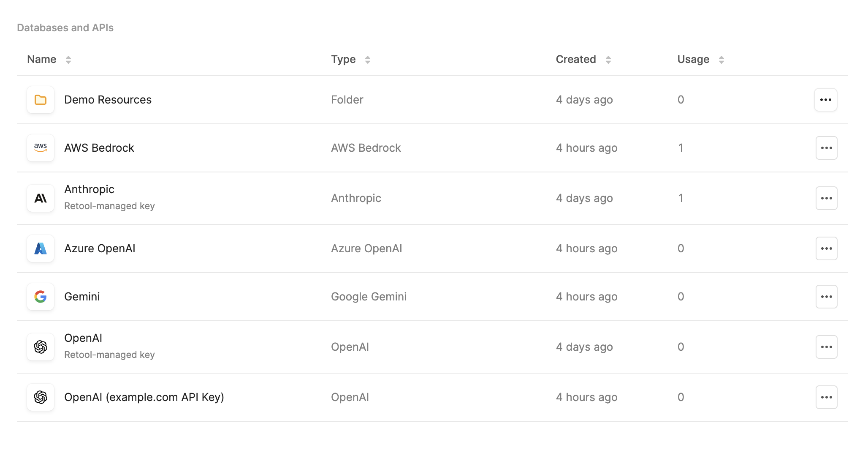The image size is (868, 453).
Task: Open the Azure OpenAI actions menu
Action: (825, 248)
